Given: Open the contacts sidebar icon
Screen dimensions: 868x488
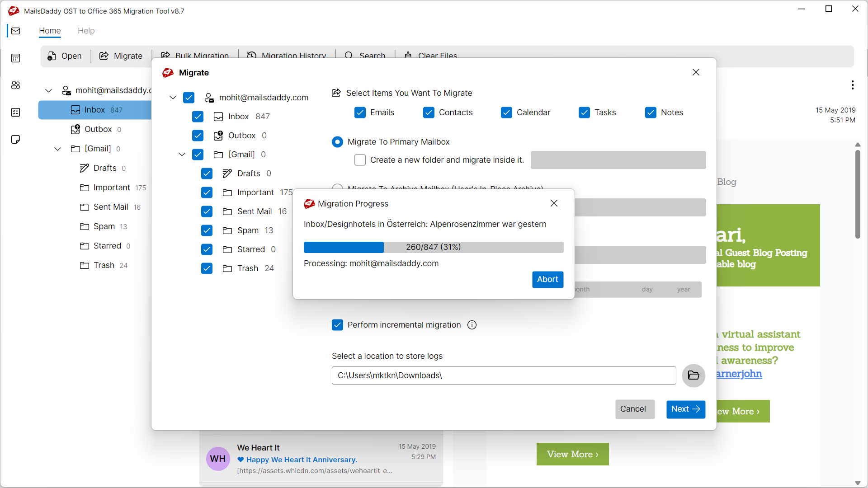Looking at the screenshot, I should coord(16,85).
